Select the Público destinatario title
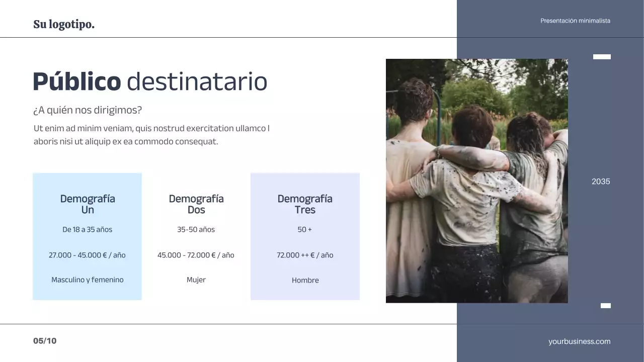644x362 pixels. (149, 81)
